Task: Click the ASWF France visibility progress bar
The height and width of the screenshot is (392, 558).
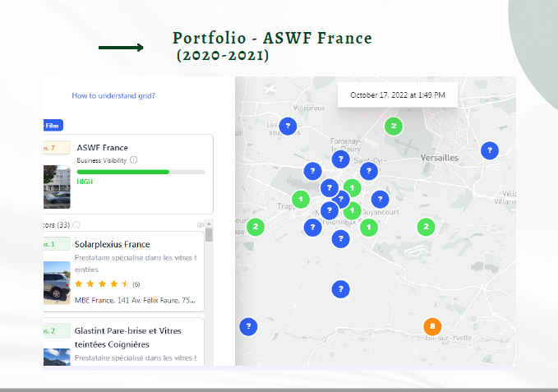Action: (x=141, y=172)
